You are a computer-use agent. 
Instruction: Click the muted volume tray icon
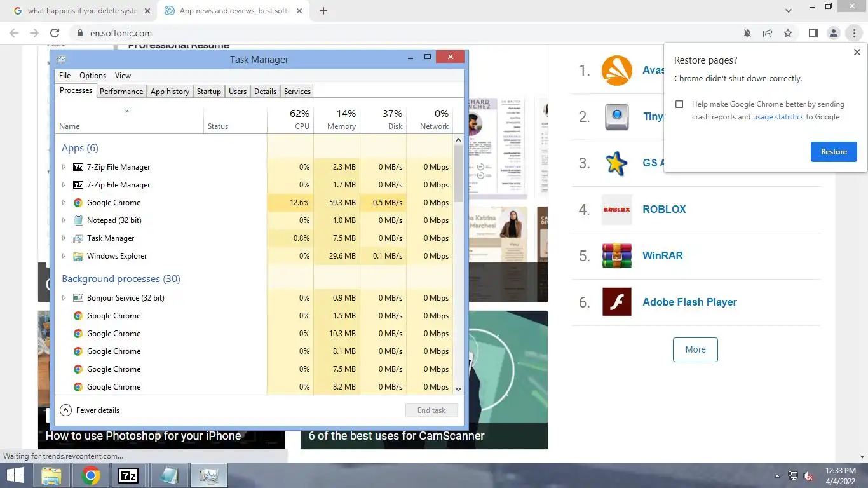click(809, 476)
